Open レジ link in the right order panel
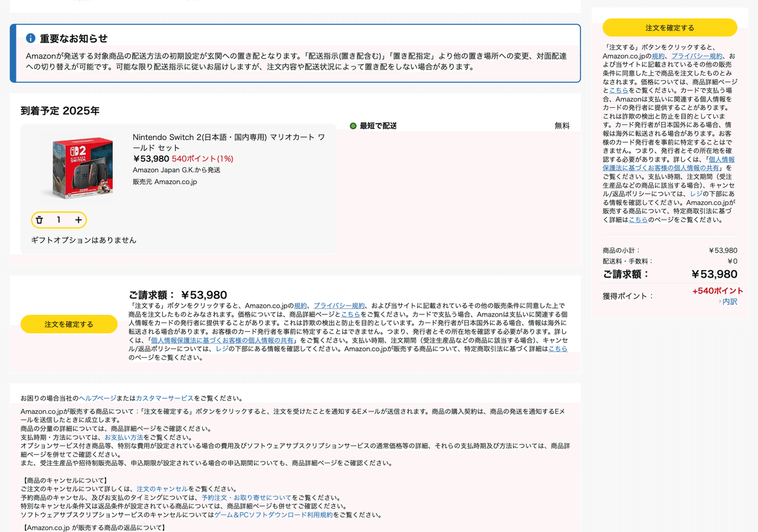The image size is (758, 532). point(696,194)
